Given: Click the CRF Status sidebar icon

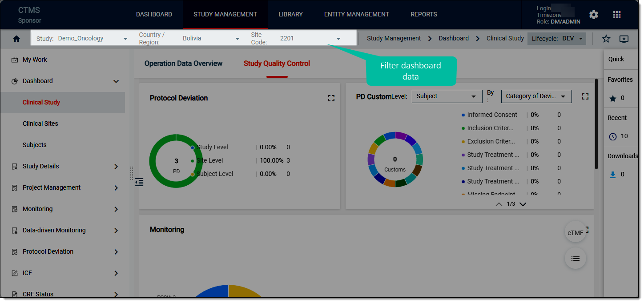Looking at the screenshot, I should (15, 295).
